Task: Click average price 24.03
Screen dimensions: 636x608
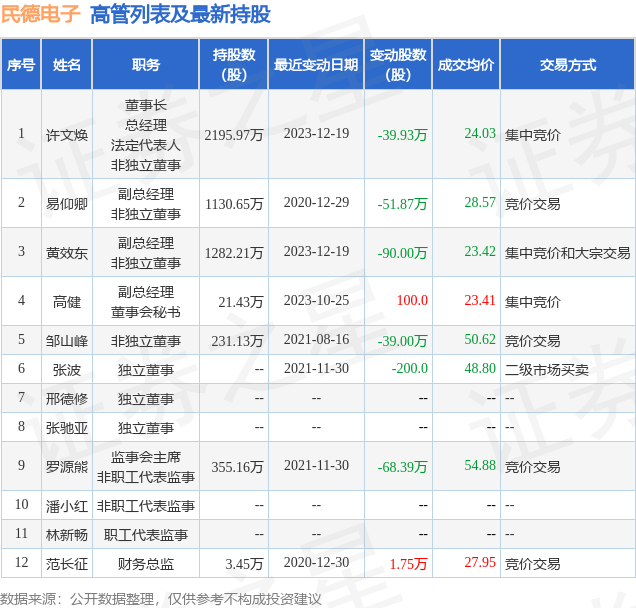Action: 480,133
